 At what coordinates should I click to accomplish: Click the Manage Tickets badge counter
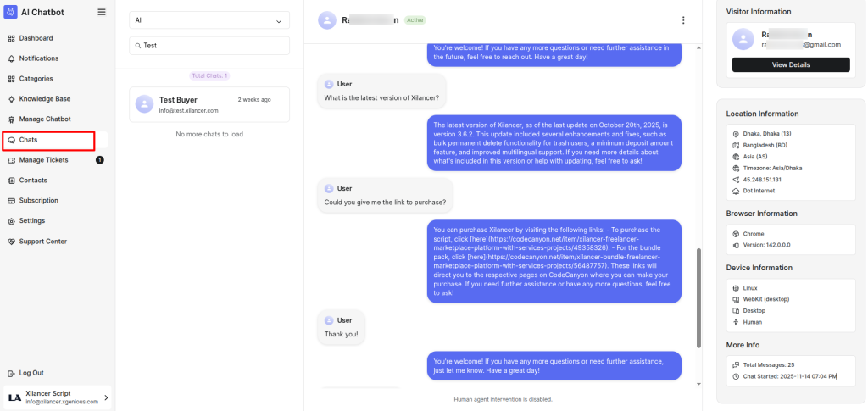pyautogui.click(x=100, y=160)
